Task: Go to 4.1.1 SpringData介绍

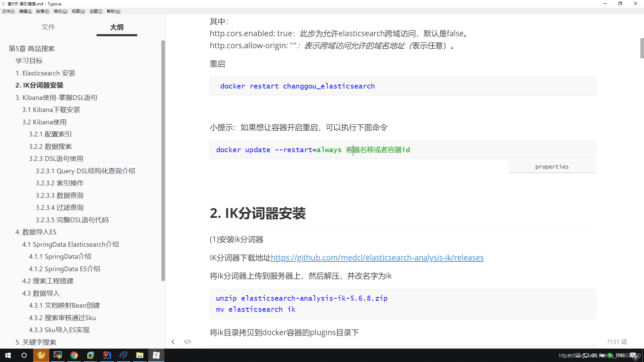Action: pos(60,257)
